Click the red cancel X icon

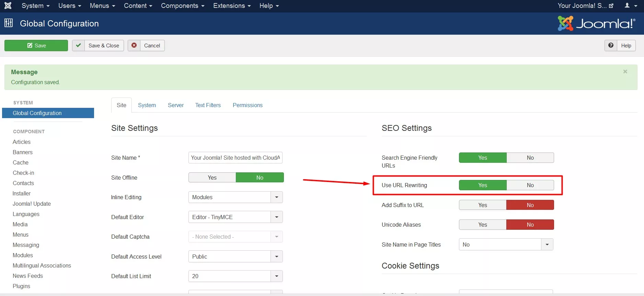pyautogui.click(x=134, y=45)
